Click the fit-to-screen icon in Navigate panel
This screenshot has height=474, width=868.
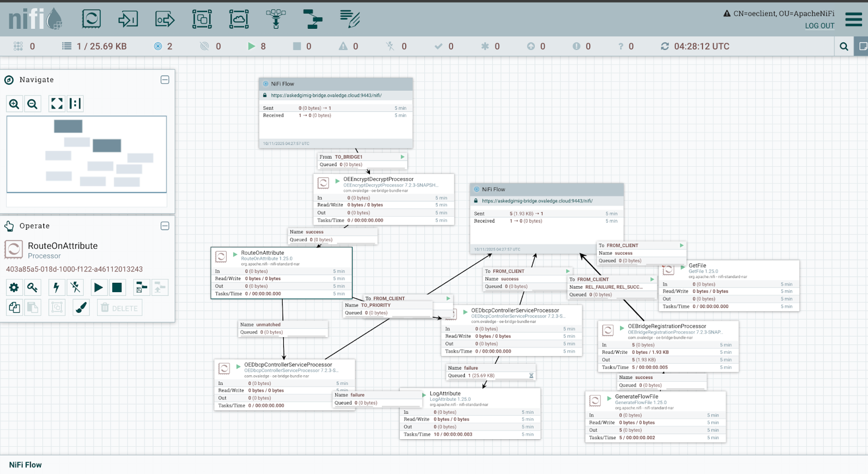coord(56,104)
